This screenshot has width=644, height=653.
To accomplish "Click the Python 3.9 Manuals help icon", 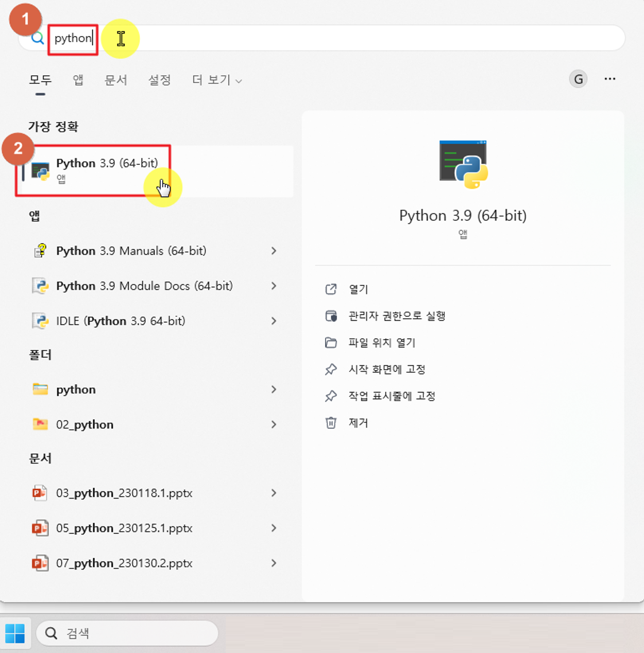I will pos(40,251).
